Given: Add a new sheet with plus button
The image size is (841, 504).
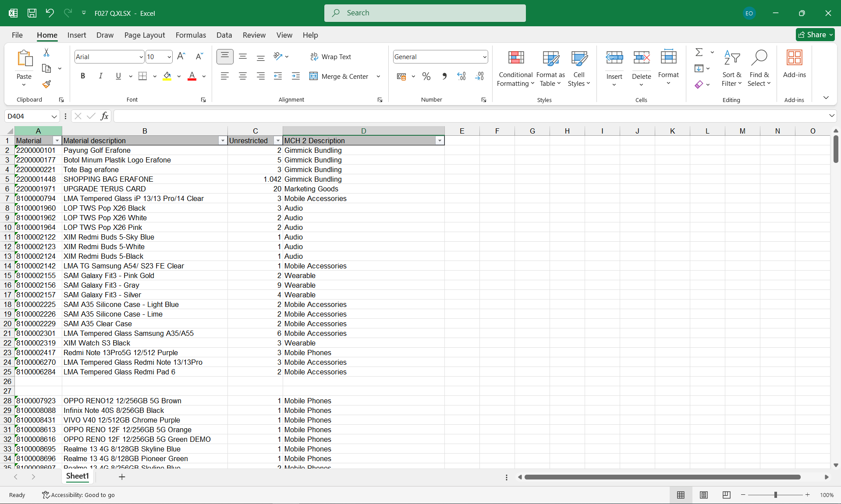Looking at the screenshot, I should pos(122,476).
